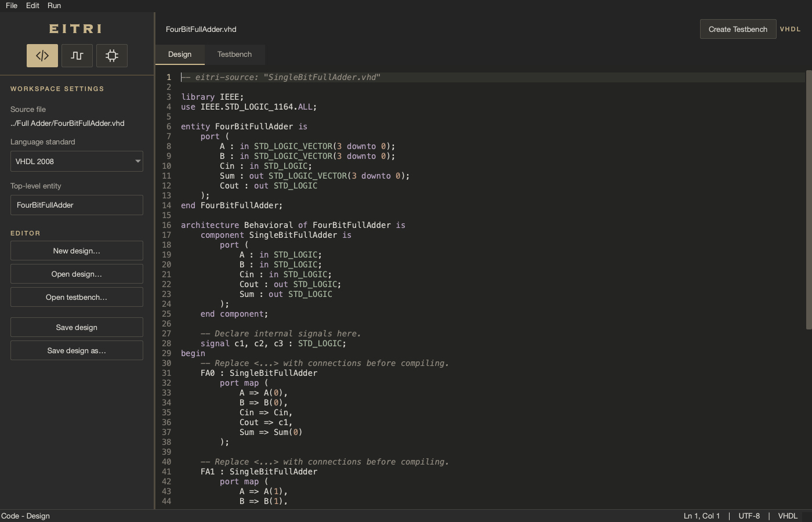This screenshot has width=812, height=522.
Task: Click the Ln 1, Col 1 status entry
Action: (701, 516)
